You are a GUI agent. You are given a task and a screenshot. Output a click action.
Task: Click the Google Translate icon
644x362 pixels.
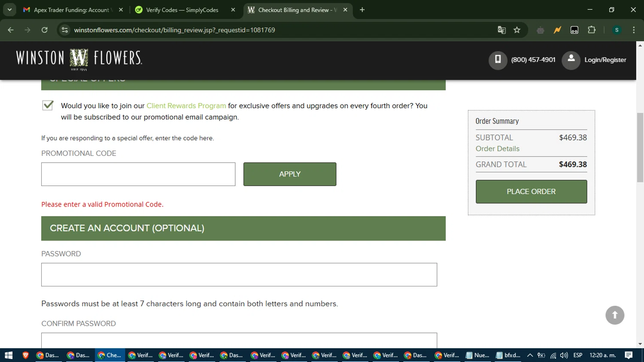pyautogui.click(x=501, y=30)
